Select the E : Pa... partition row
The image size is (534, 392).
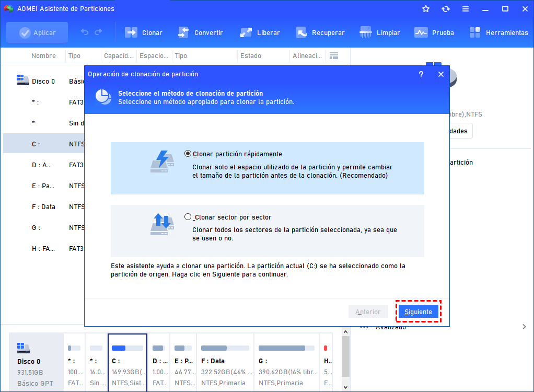(44, 186)
